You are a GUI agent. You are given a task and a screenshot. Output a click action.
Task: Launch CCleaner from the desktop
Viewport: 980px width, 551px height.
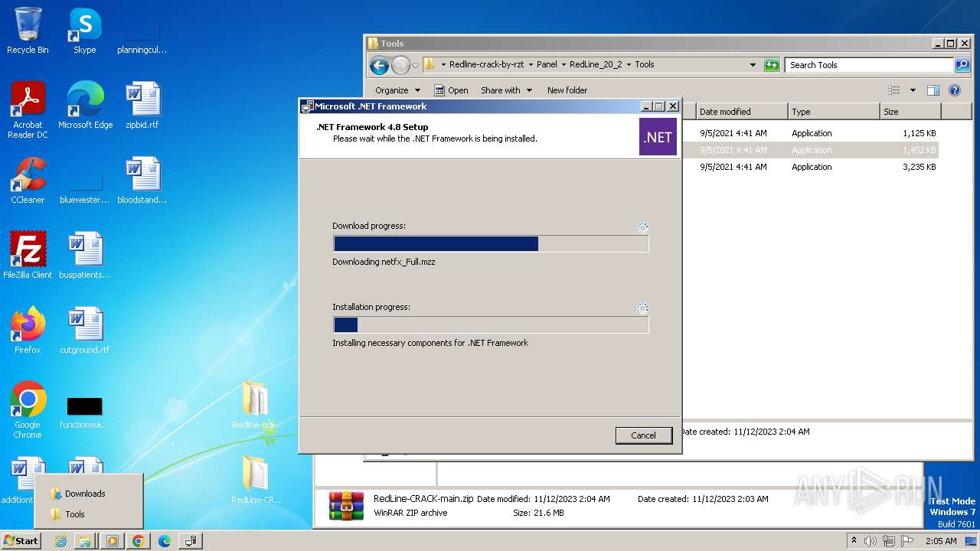pyautogui.click(x=28, y=181)
